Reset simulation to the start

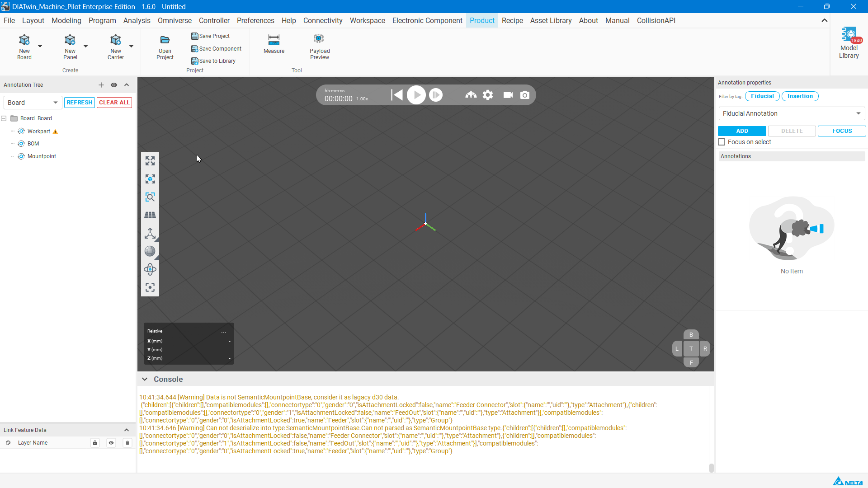tap(397, 95)
